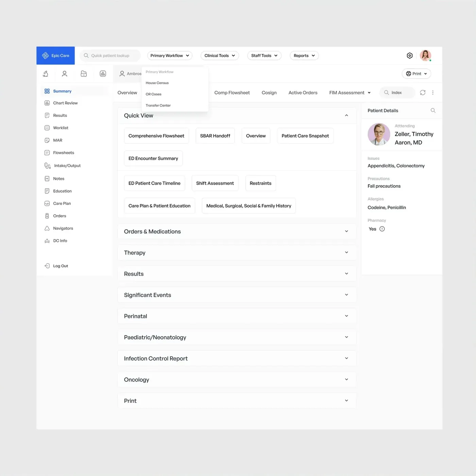Expand the FIM Assessment dropdown
This screenshot has height=476, width=476.
tap(350, 93)
